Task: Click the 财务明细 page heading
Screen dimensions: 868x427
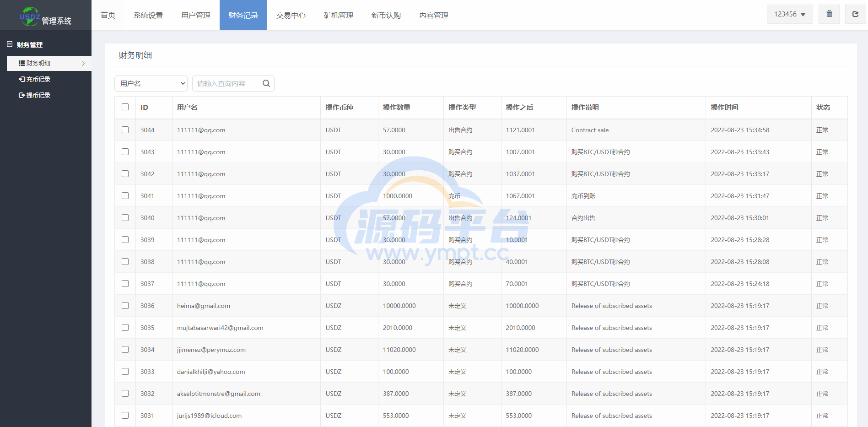Action: 135,55
